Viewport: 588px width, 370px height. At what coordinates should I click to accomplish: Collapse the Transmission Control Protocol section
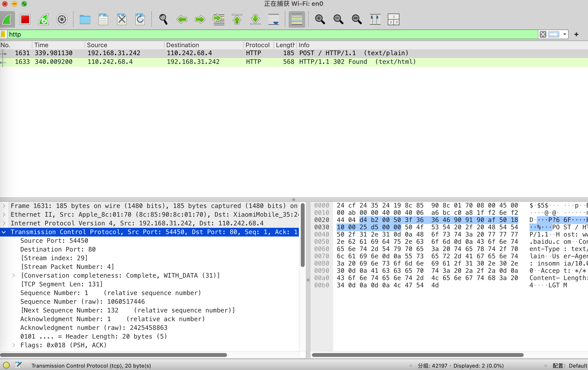click(4, 232)
